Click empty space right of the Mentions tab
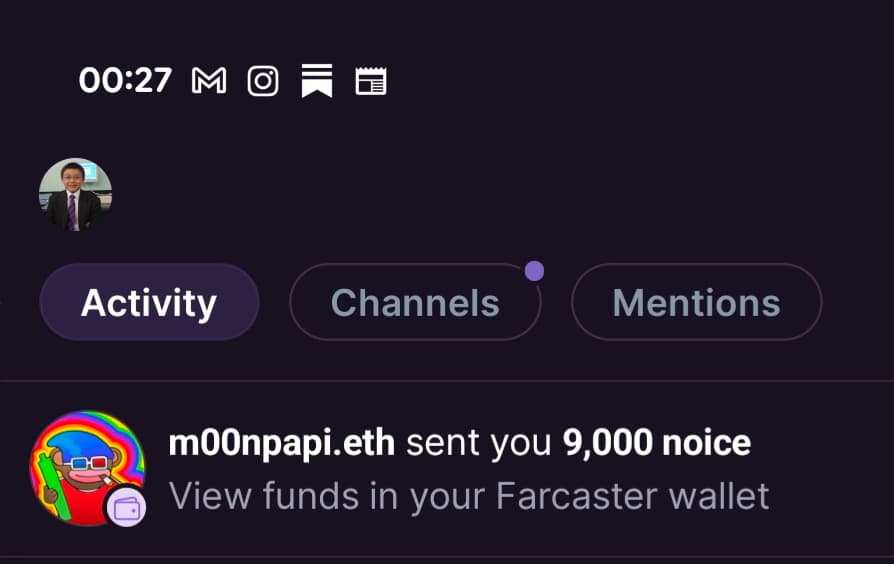 tap(858, 302)
